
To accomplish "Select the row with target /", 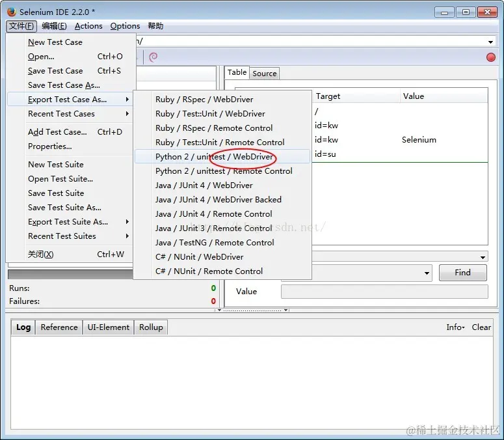I will (400, 111).
